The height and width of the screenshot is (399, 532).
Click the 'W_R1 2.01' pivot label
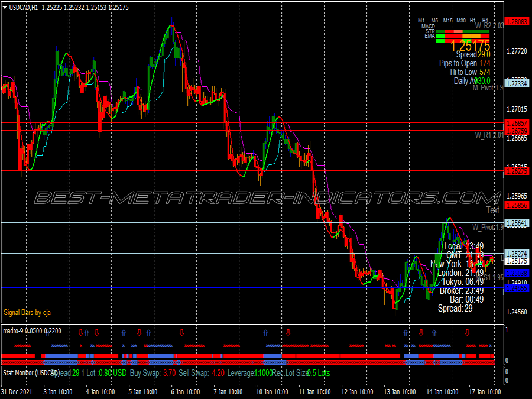[x=489, y=135]
